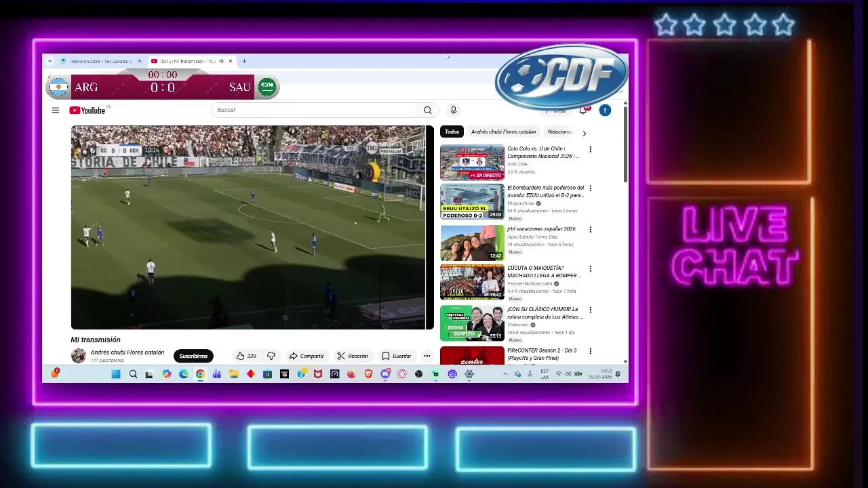Dislike the video with thumbs down
Screen dimensions: 868x488
(271, 356)
